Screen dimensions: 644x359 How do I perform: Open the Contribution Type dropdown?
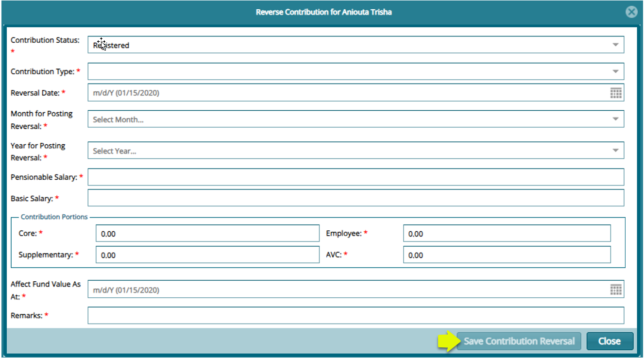[615, 71]
